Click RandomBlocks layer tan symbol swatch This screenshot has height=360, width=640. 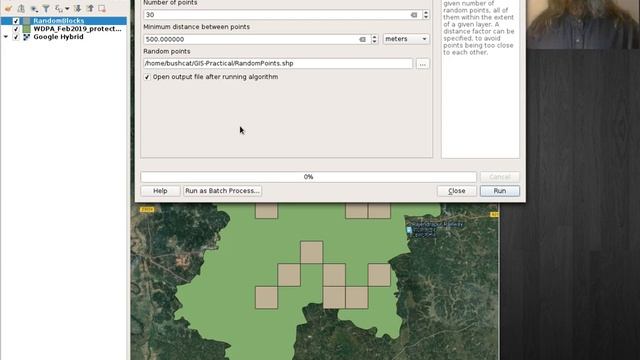point(27,21)
